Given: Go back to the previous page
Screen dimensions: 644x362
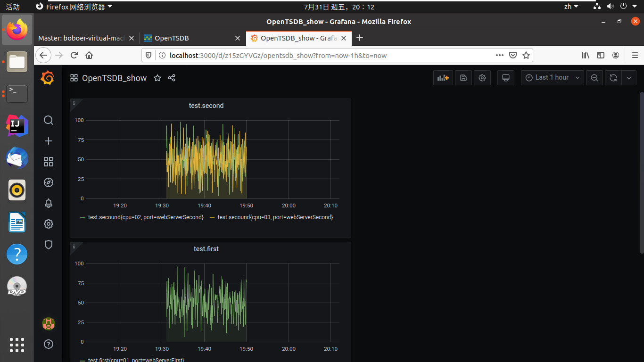Looking at the screenshot, I should coord(43,55).
